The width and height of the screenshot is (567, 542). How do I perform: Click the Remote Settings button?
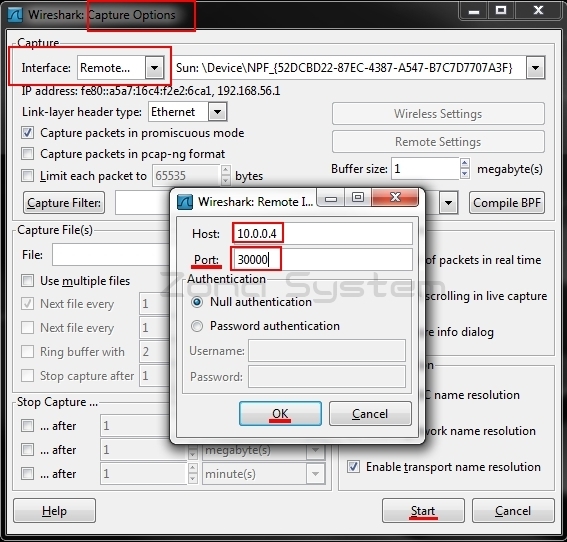[438, 141]
